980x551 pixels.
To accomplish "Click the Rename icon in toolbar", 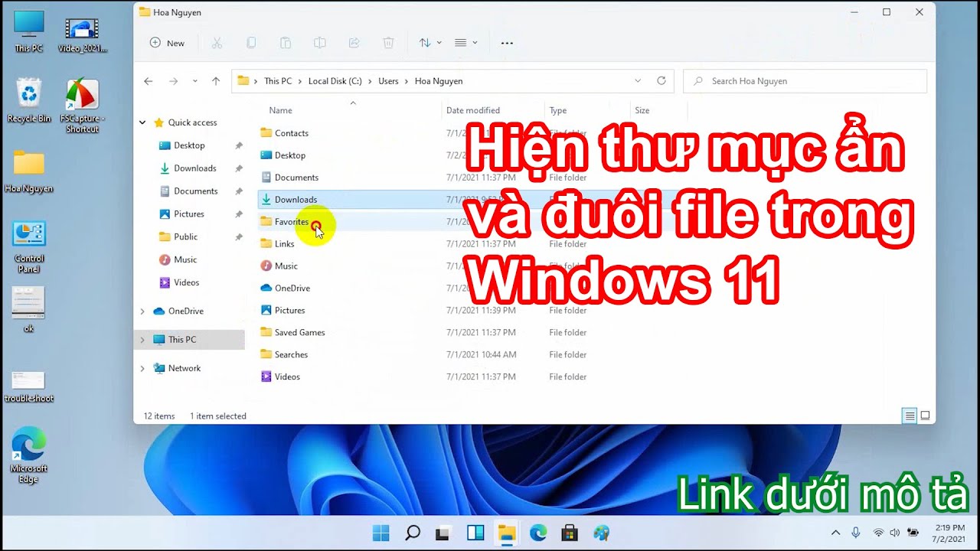I will click(320, 43).
